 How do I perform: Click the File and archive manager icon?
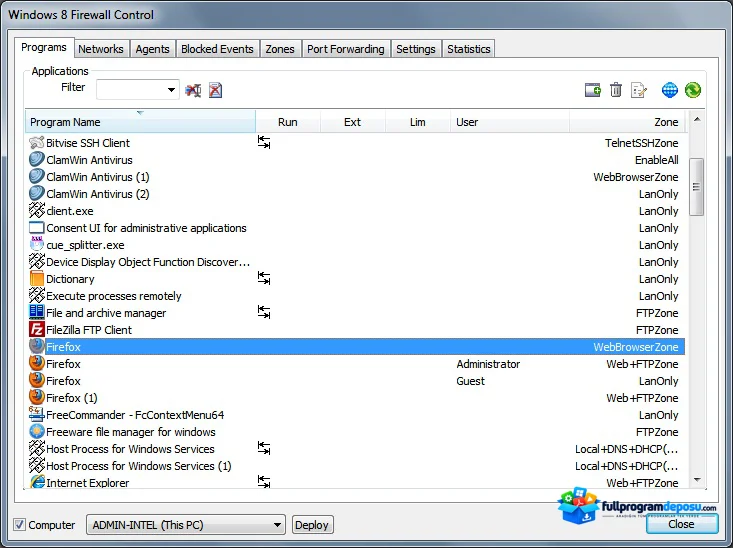click(36, 312)
